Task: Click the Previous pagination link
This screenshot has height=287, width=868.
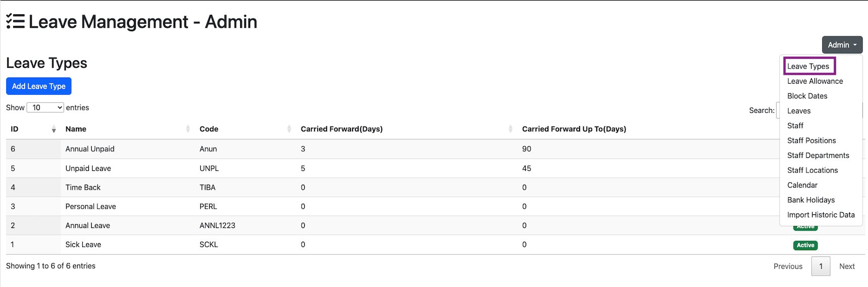Action: click(788, 266)
